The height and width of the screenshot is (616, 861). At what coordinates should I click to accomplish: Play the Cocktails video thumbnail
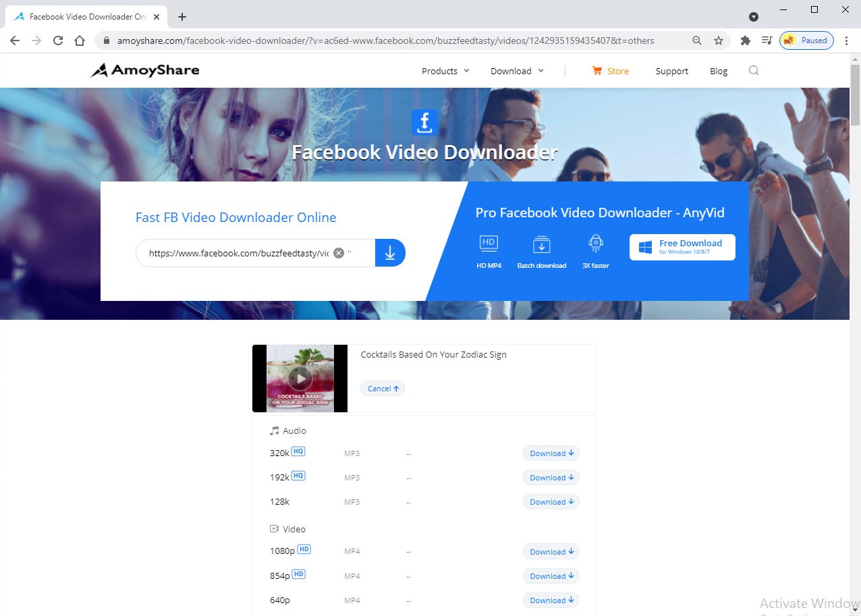tap(300, 378)
